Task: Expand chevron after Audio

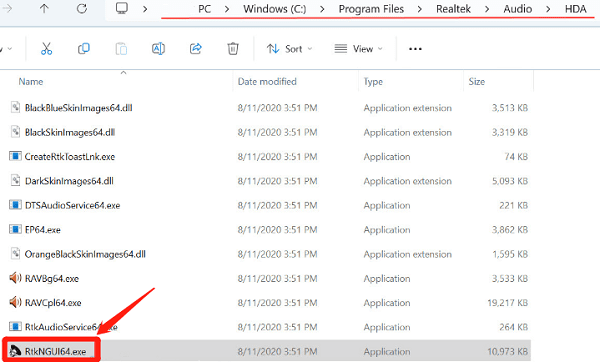Action: pyautogui.click(x=548, y=9)
